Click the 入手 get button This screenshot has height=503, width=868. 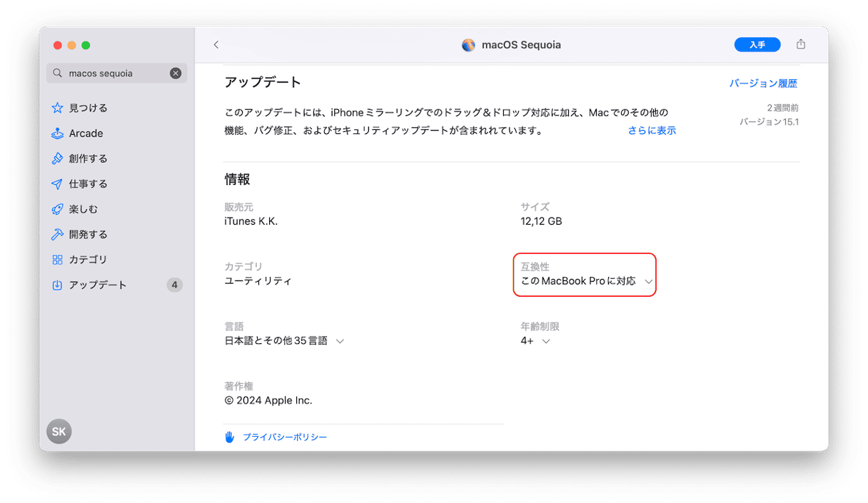point(757,45)
